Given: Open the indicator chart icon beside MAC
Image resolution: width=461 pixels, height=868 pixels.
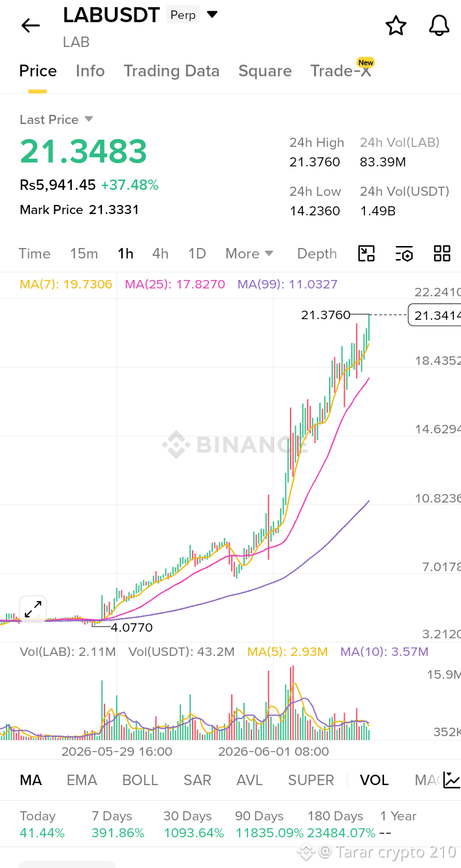Looking at the screenshot, I should click(451, 780).
